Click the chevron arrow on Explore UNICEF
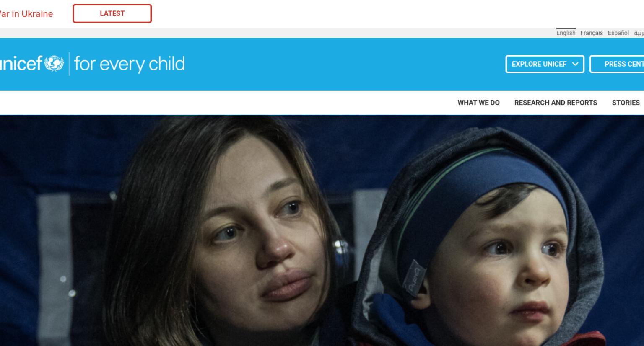This screenshot has height=346, width=644. point(575,64)
